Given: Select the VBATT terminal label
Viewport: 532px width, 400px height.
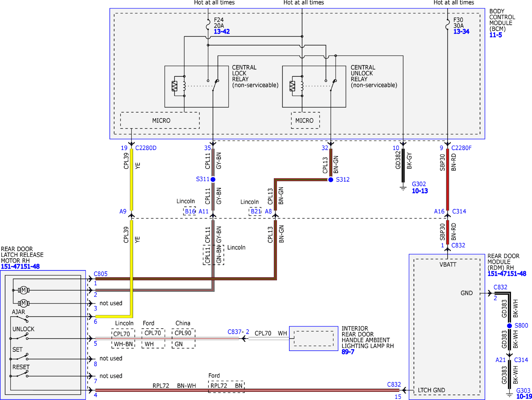Looking at the screenshot, I should 448,265.
